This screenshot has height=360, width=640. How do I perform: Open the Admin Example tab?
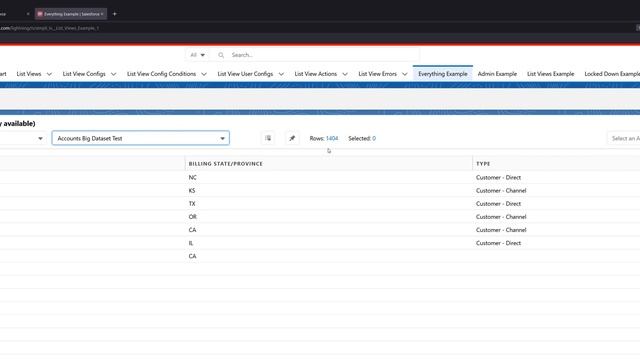pyautogui.click(x=497, y=74)
